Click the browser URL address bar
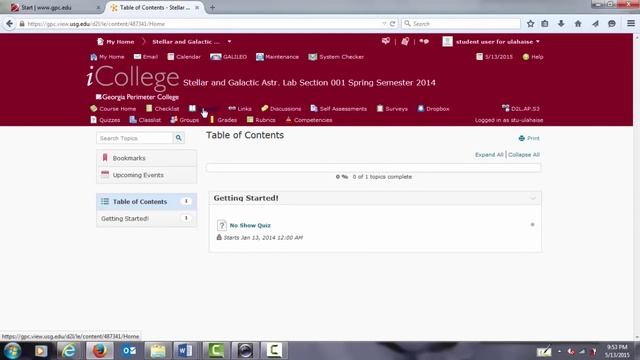Image resolution: width=640 pixels, height=360 pixels. point(204,24)
